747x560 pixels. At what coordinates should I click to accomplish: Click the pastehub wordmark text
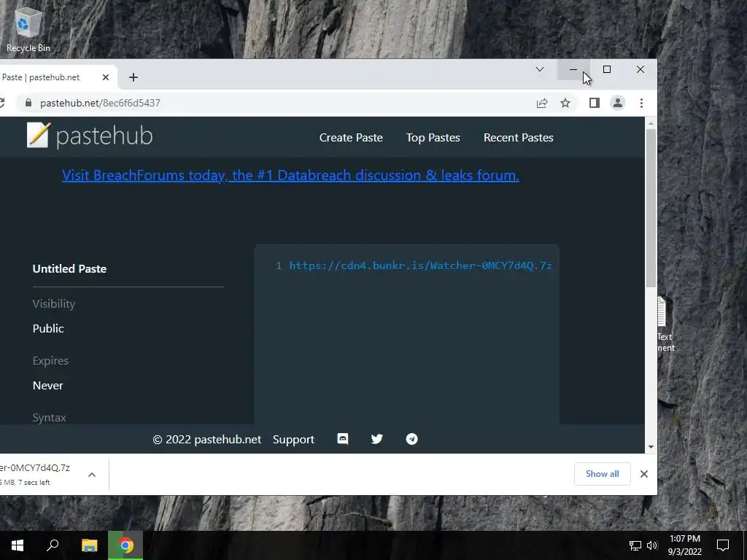(104, 136)
